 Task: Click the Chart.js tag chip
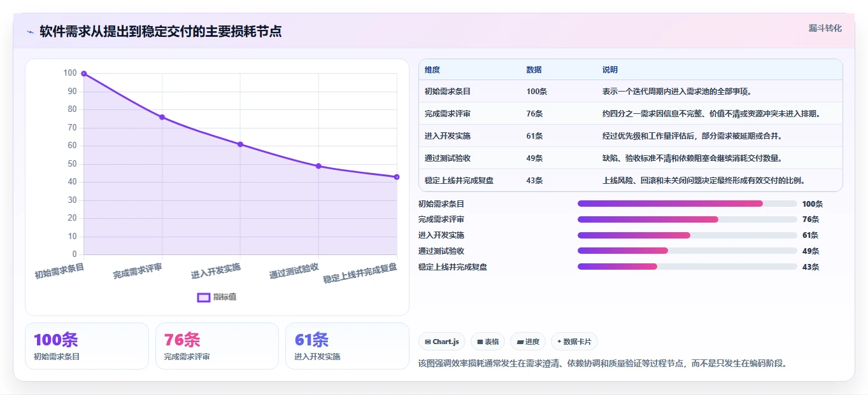coord(442,342)
